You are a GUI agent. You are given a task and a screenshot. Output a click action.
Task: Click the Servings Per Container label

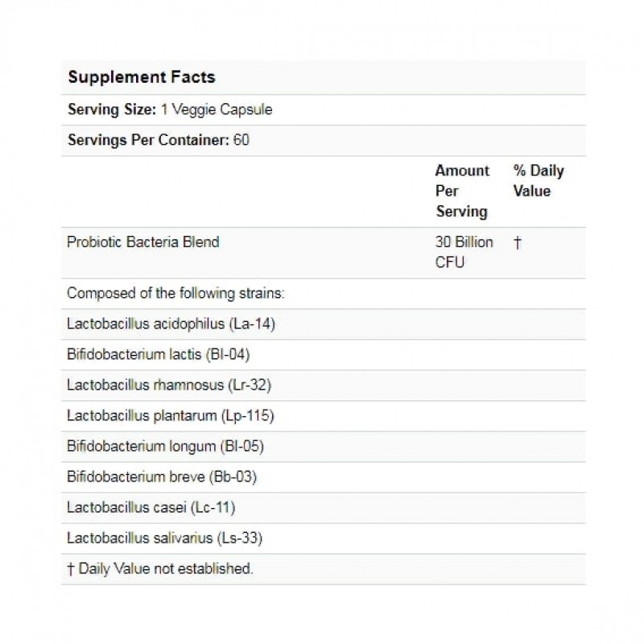coord(148,140)
